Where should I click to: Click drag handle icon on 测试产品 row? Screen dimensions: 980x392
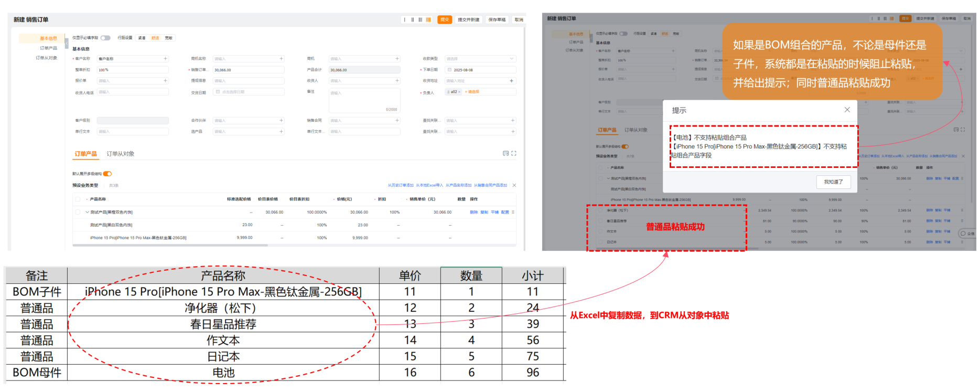coord(513,213)
